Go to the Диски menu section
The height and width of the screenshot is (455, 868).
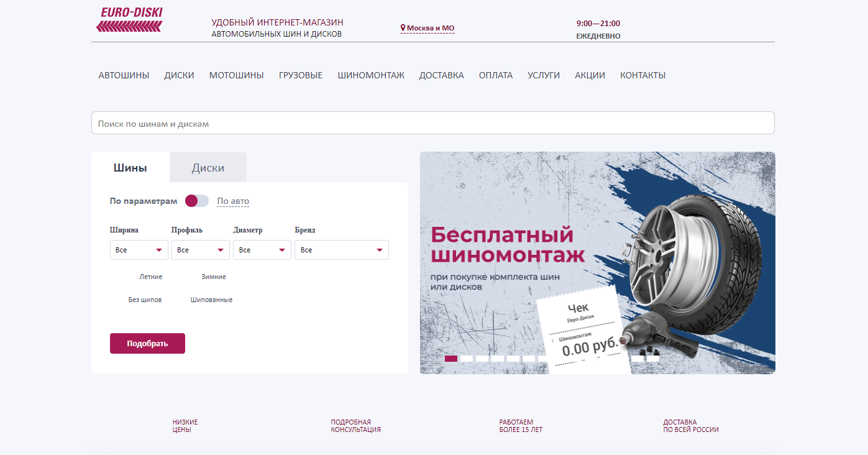click(x=179, y=75)
